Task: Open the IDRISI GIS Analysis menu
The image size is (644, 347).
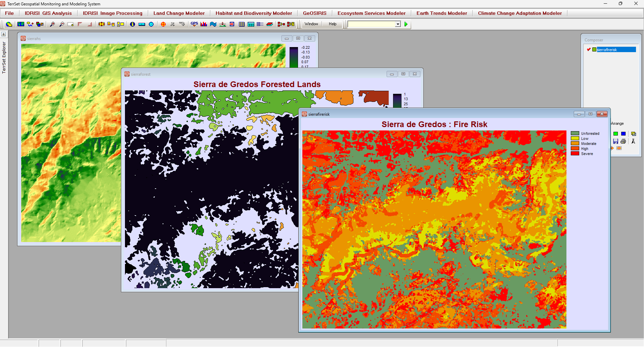Action: point(48,13)
